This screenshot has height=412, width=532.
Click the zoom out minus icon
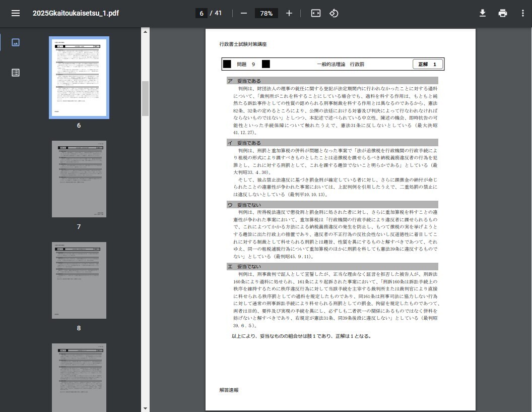click(x=244, y=13)
